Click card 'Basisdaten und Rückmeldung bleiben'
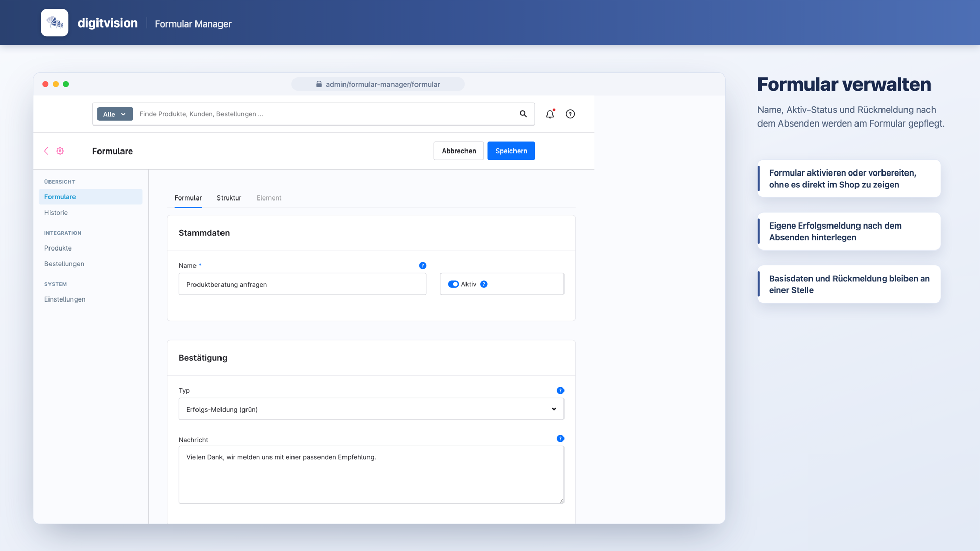Viewport: 980px width, 551px height. coord(849,284)
